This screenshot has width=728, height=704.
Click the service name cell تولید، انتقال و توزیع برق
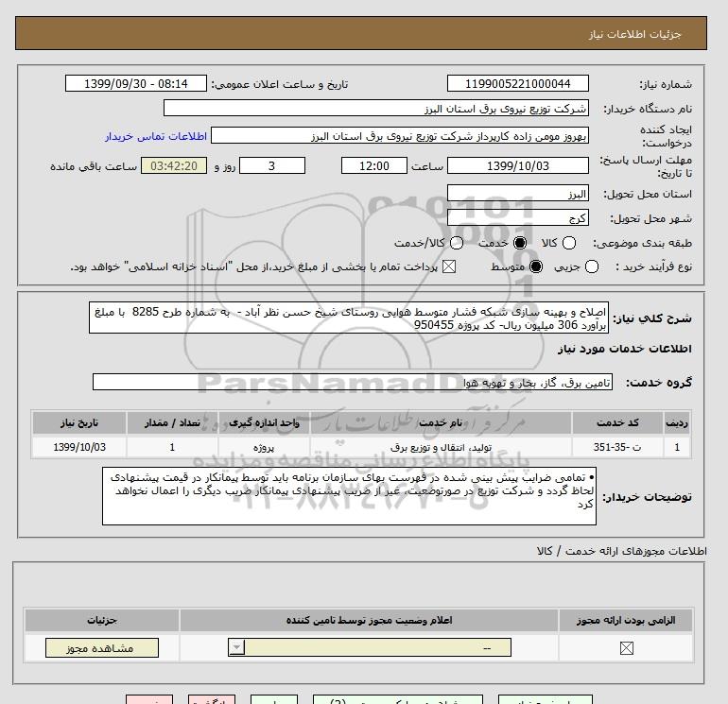(442, 447)
